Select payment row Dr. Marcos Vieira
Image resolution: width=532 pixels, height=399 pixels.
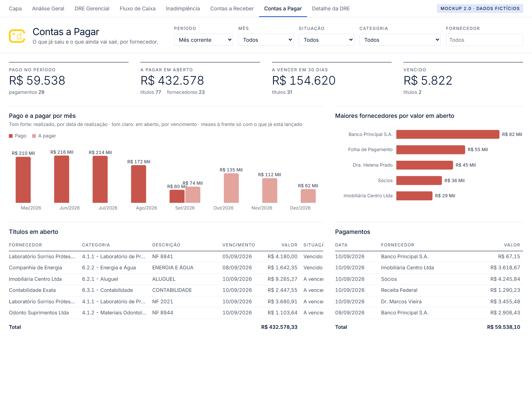coord(429,301)
